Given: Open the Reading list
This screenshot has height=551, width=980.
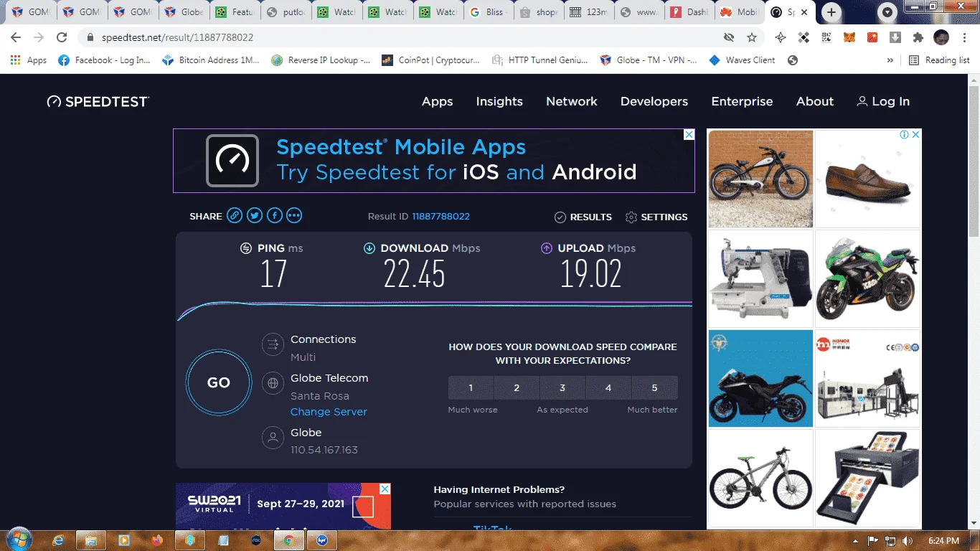Looking at the screenshot, I should (x=940, y=60).
